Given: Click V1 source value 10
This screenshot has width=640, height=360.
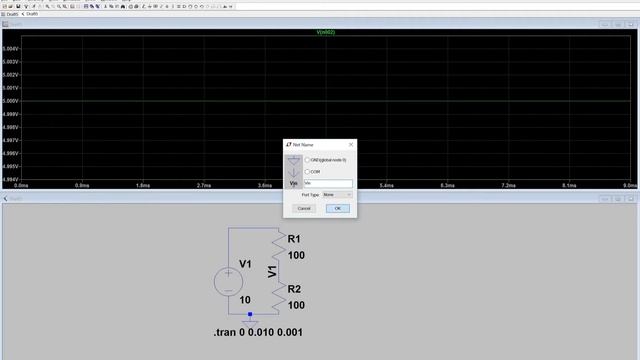Looking at the screenshot, I should click(245, 300).
